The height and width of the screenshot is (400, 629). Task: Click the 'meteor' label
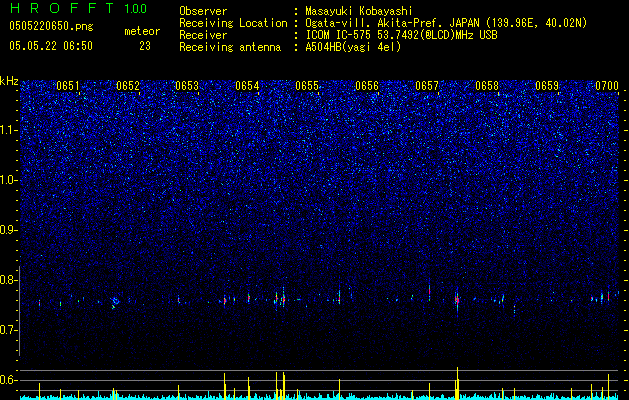(142, 31)
